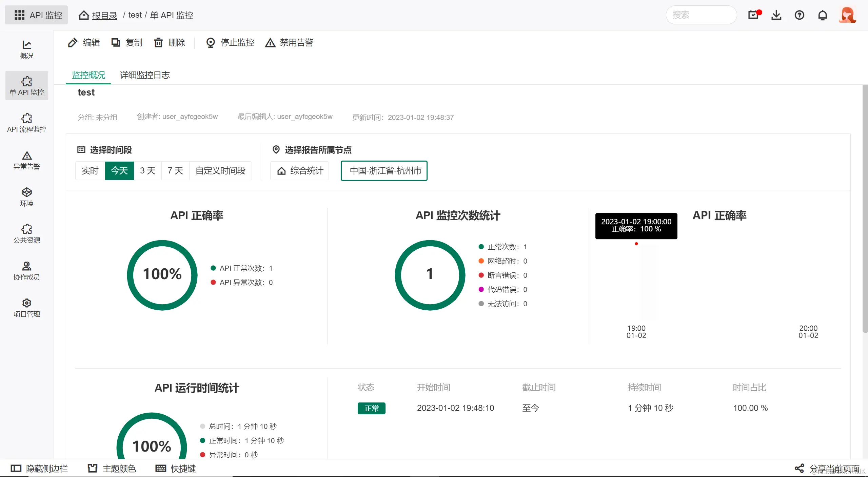Open the help question-mark icon

(799, 15)
